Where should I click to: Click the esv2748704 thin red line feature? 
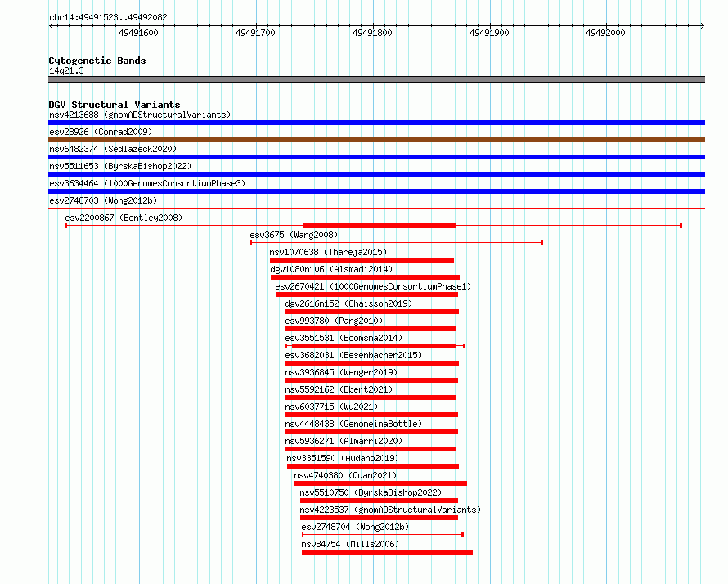pyautogui.click(x=383, y=535)
